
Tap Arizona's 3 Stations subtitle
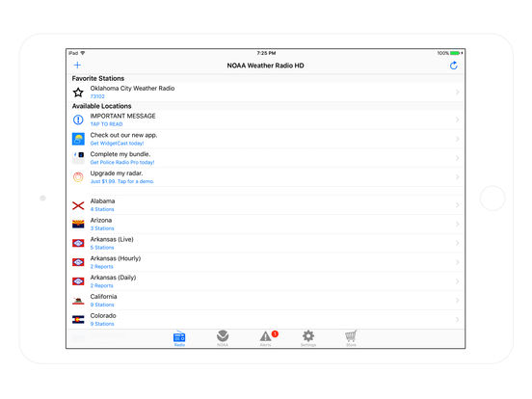point(102,228)
